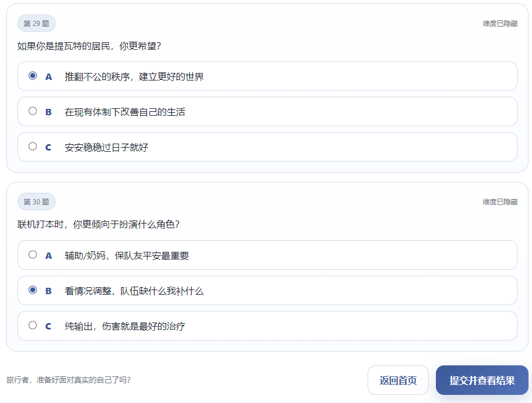Click '维度已隐藏' label on question 30
The width and height of the screenshot is (532, 403).
click(x=500, y=202)
